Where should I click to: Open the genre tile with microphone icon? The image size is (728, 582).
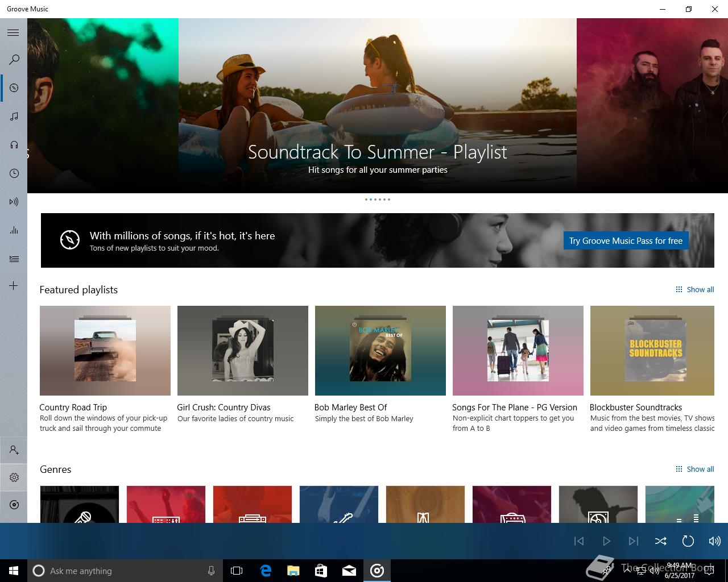[80, 504]
